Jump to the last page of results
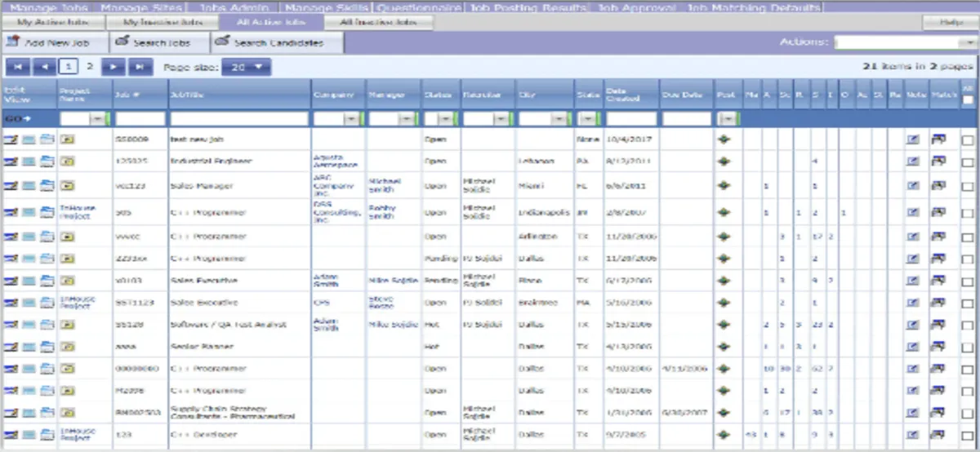The width and height of the screenshot is (980, 452). coord(140,67)
